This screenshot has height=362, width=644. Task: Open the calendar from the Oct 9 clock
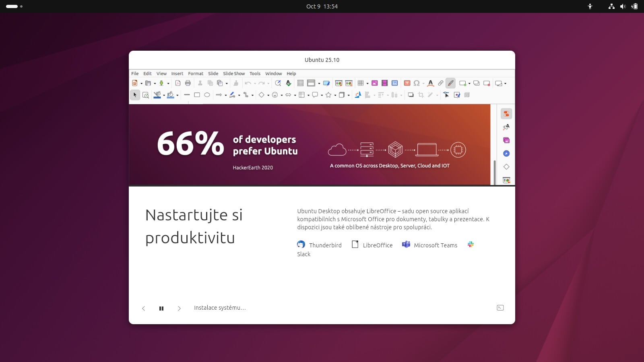point(322,6)
